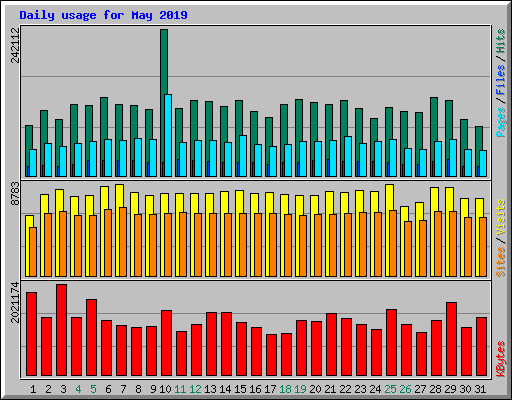This screenshot has width=512, height=400.
Task: Click weekend day label 11
Action: coord(180,389)
